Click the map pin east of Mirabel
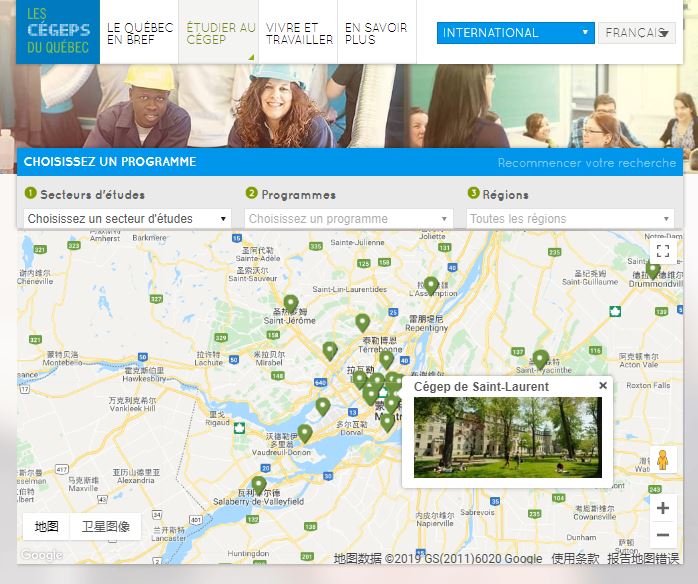Screen dimensions: 698x584 330,351
